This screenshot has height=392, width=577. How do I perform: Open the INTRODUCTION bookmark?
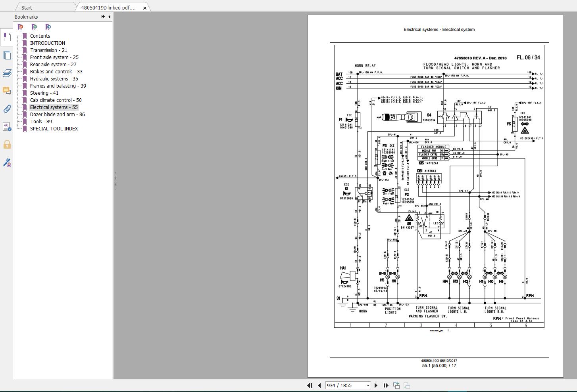pyautogui.click(x=48, y=43)
